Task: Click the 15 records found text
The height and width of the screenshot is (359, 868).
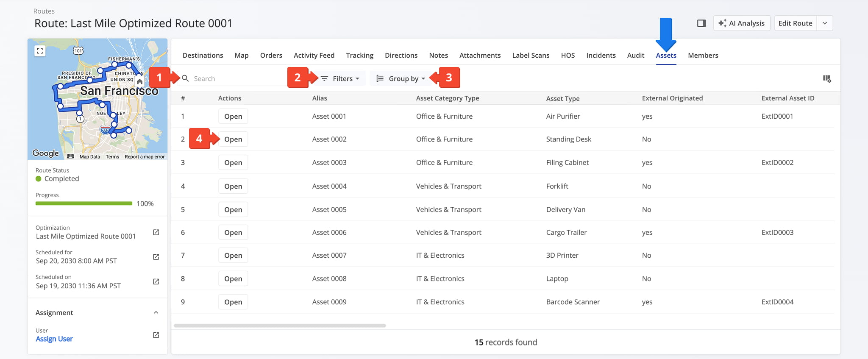Action: 506,342
